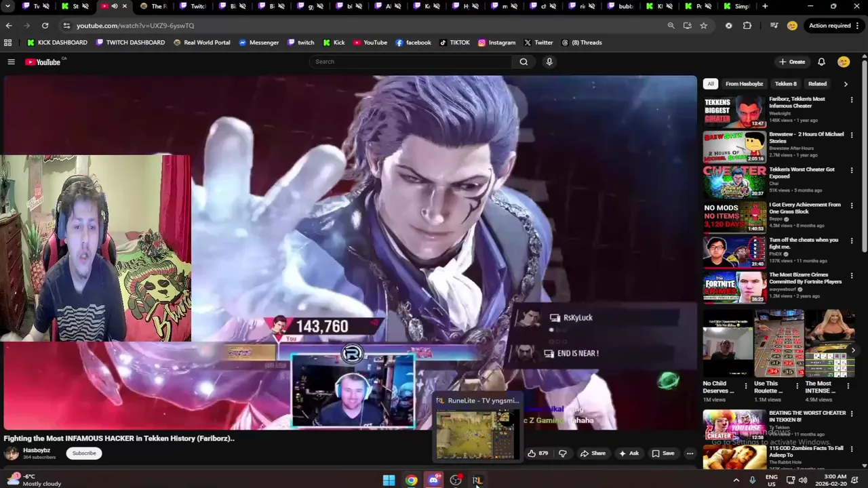Open the bookmarks apps grid icon
Viewport: 868px width, 488px height.
pos(8,43)
